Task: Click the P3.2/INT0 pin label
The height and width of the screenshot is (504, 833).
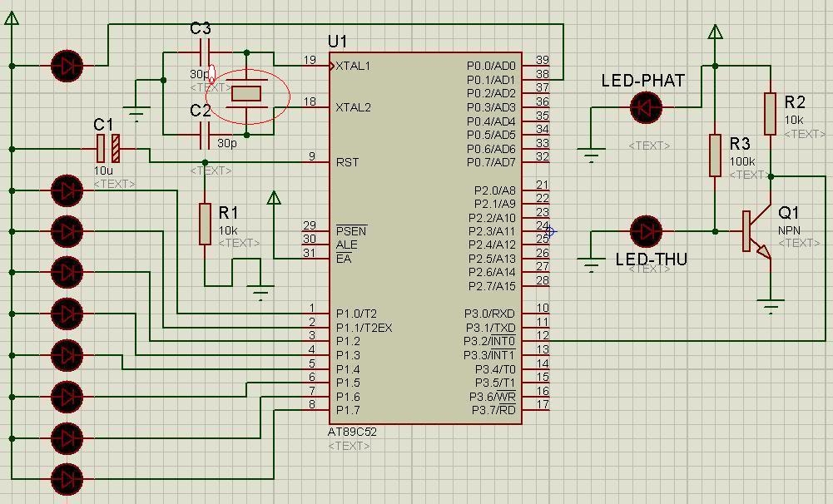Action: coord(489,341)
